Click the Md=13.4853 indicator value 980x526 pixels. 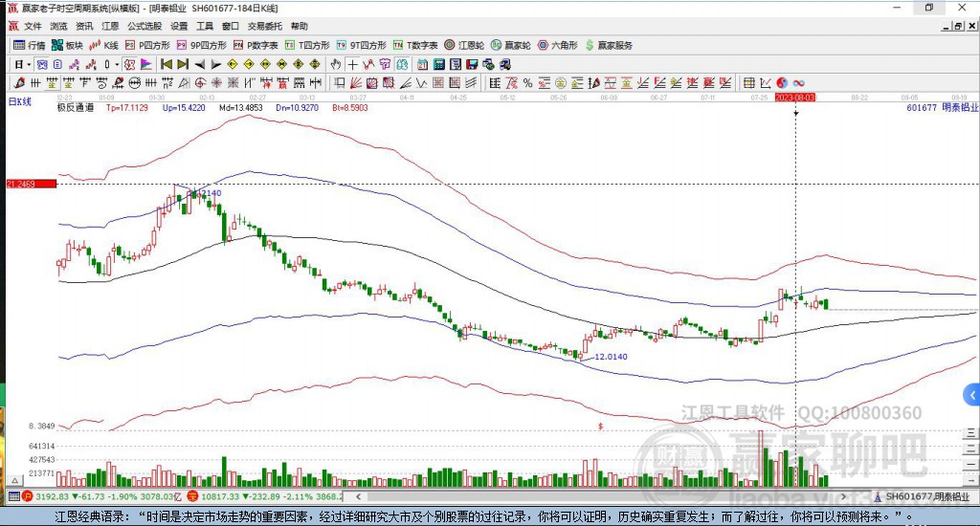coord(240,107)
